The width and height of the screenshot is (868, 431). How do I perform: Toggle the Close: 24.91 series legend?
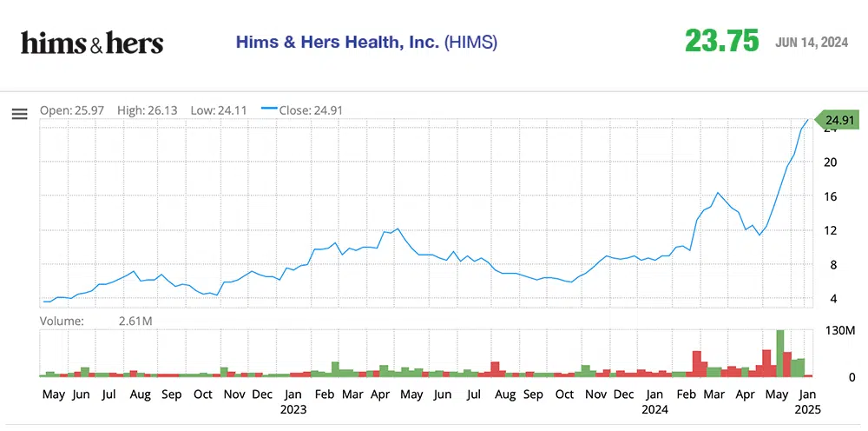302,110
